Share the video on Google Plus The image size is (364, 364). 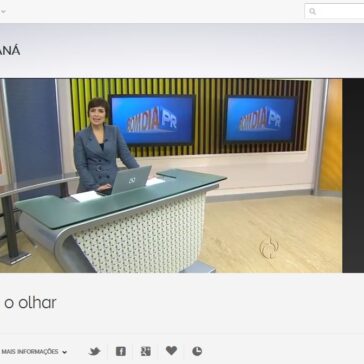click(146, 351)
